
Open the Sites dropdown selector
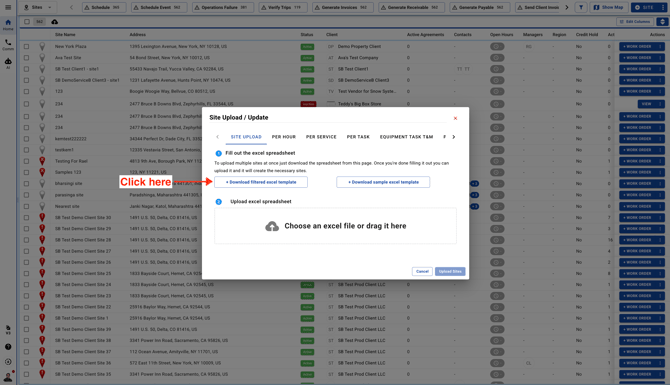[38, 7]
